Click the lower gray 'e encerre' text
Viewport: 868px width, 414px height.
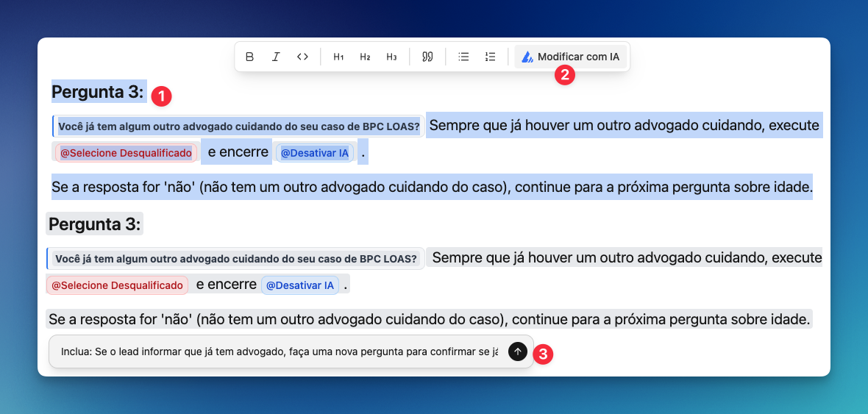tap(227, 285)
